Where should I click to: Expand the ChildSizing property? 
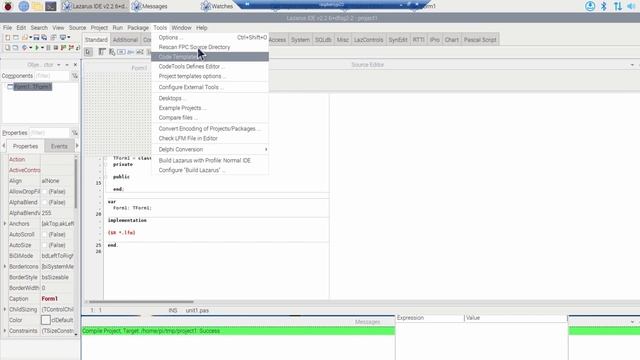click(x=5, y=309)
